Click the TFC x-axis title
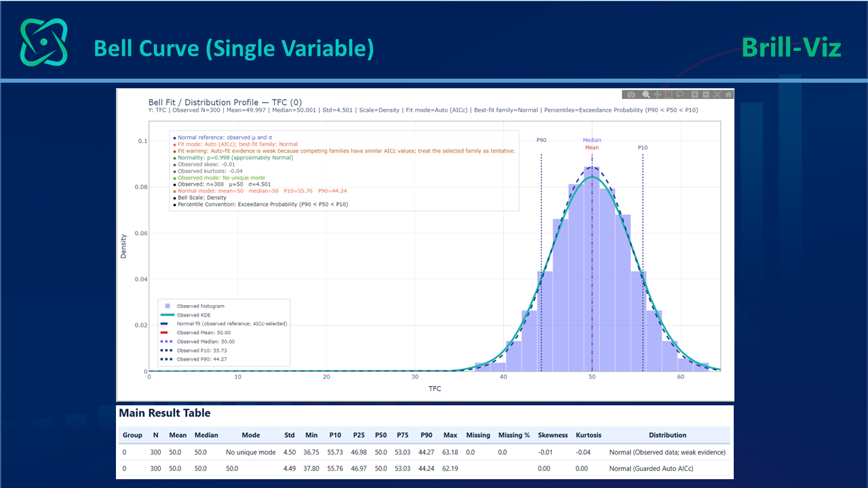Image resolution: width=868 pixels, height=488 pixels. pyautogui.click(x=435, y=388)
